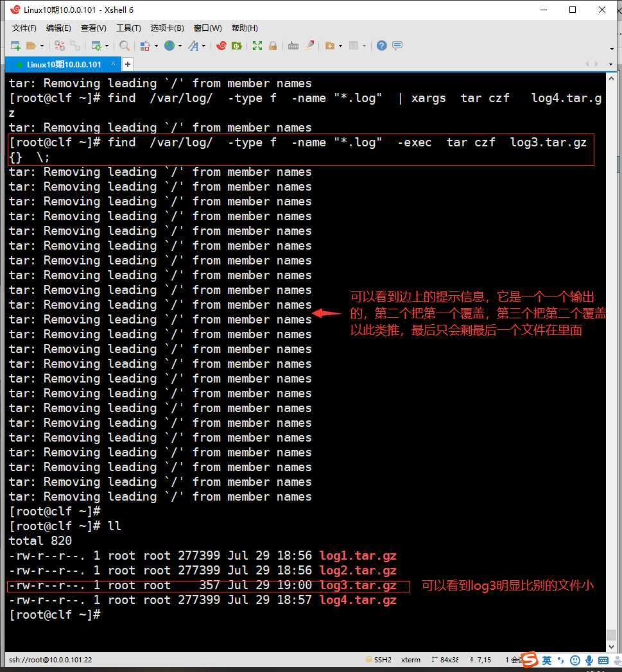
Task: Click the Encoding globe icon
Action: click(169, 46)
